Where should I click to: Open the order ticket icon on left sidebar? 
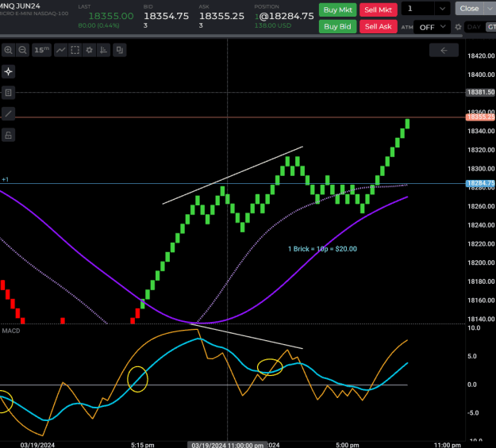(x=9, y=93)
